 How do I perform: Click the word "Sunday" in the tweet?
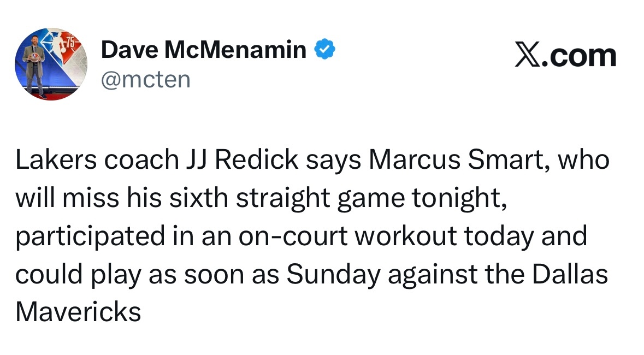(x=333, y=274)
